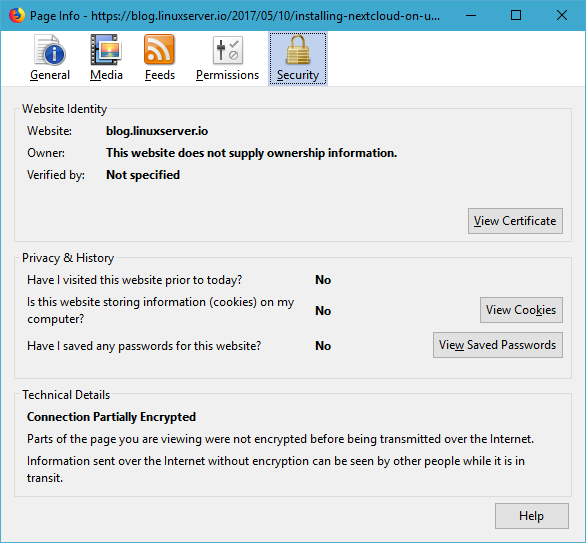The image size is (586, 543).
Task: Maximize the Page Info window
Action: click(516, 16)
